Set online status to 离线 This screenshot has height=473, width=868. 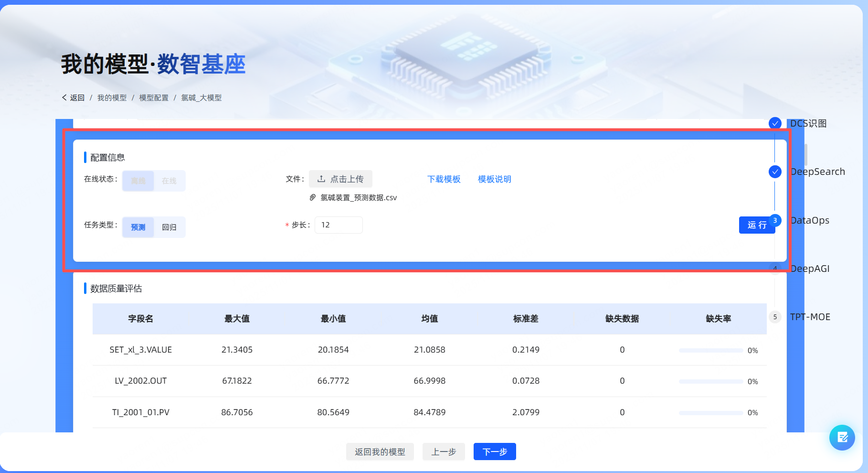point(138,181)
